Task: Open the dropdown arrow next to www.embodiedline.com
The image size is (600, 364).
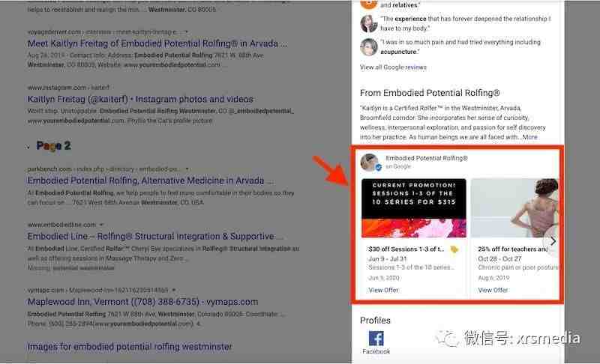Action: click(x=101, y=225)
